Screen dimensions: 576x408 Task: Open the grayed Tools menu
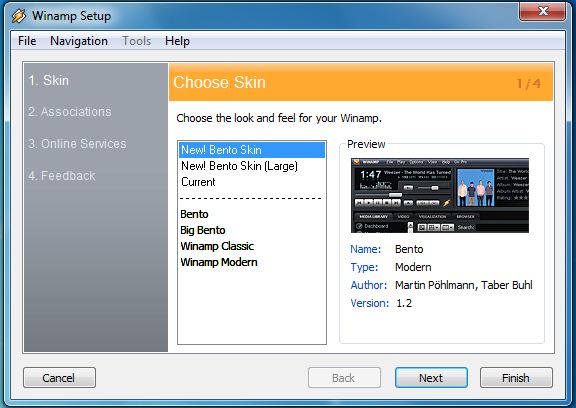[136, 41]
